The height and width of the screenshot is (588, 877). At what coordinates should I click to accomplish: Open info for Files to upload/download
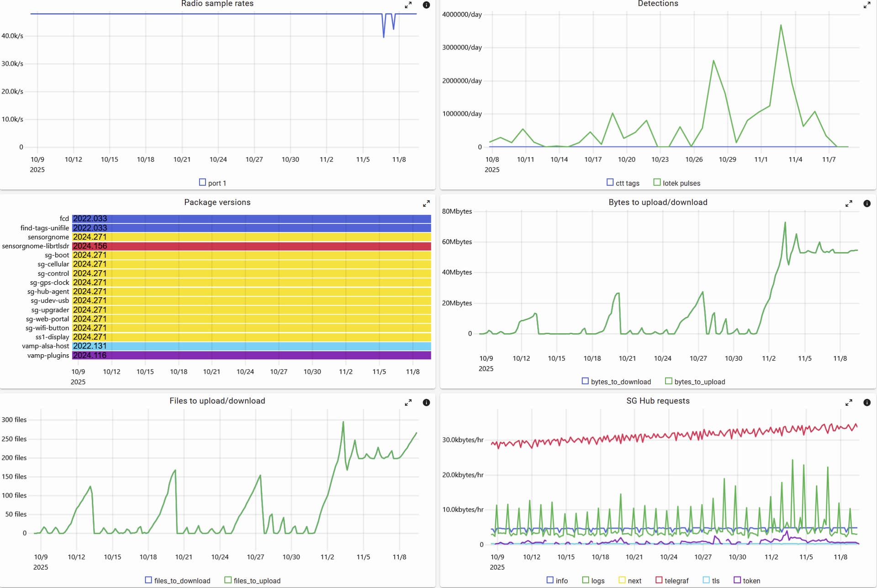[426, 403]
